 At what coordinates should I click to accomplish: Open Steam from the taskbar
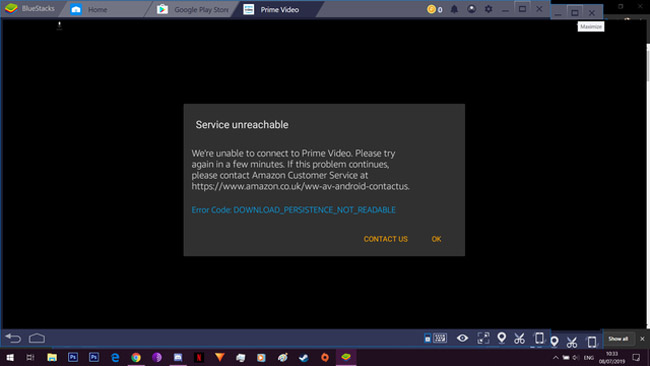304,357
